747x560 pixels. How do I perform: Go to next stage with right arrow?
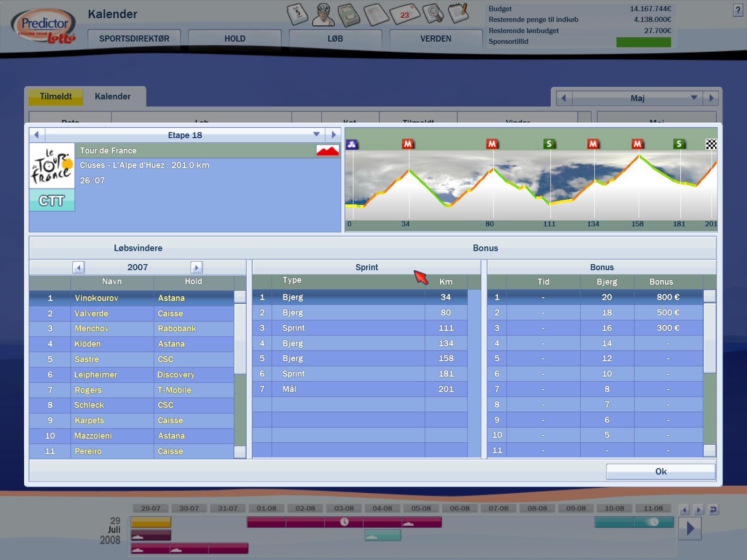333,135
